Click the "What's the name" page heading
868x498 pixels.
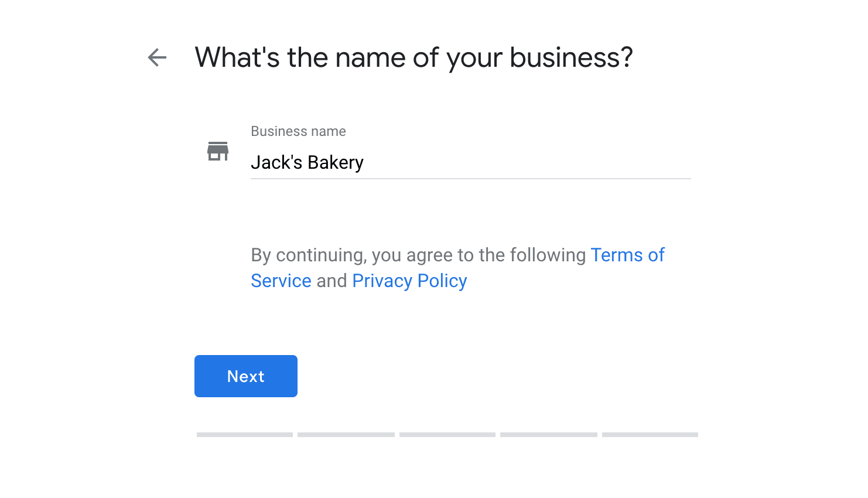tap(414, 57)
